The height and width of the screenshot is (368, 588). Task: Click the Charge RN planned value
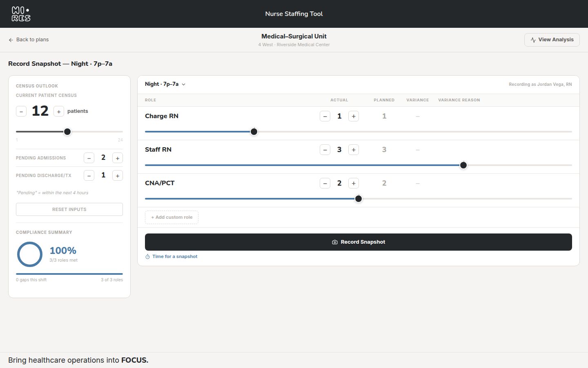(384, 116)
